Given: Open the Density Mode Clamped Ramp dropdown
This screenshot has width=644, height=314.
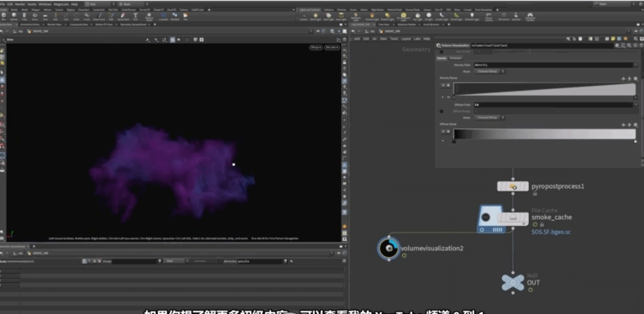Looking at the screenshot, I should click(490, 71).
